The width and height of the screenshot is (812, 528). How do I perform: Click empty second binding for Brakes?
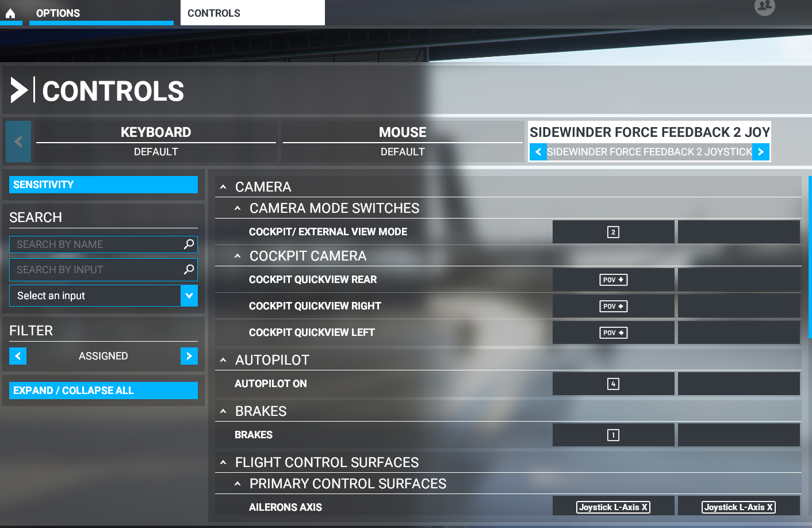pos(739,435)
